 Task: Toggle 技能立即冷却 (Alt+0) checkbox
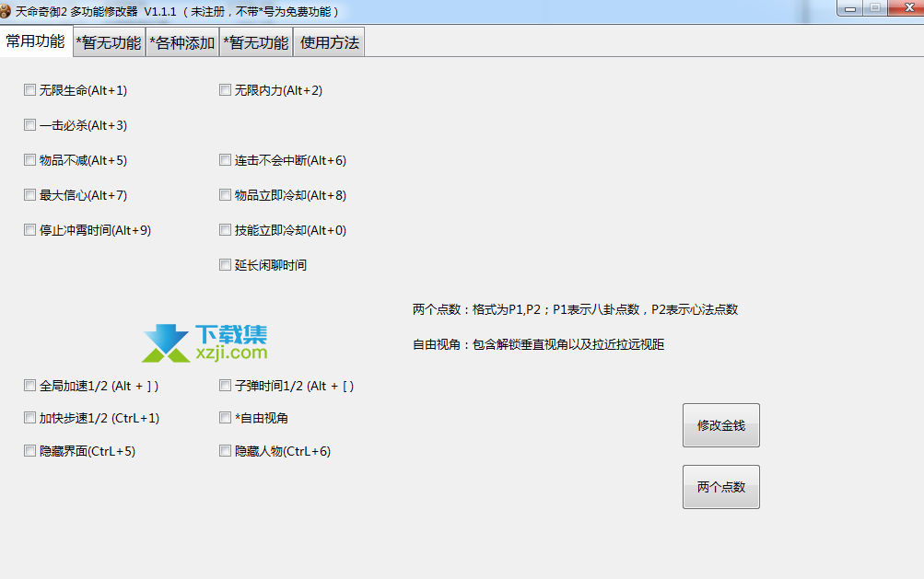click(226, 230)
